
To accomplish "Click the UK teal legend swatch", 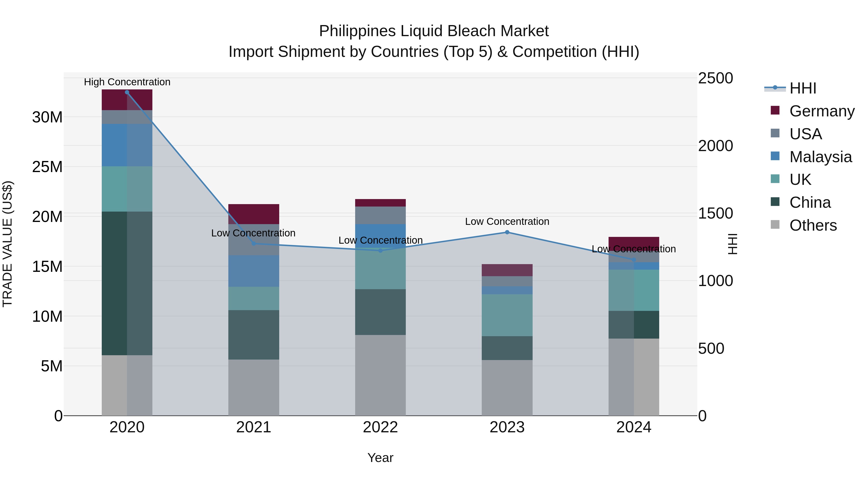I will (775, 179).
